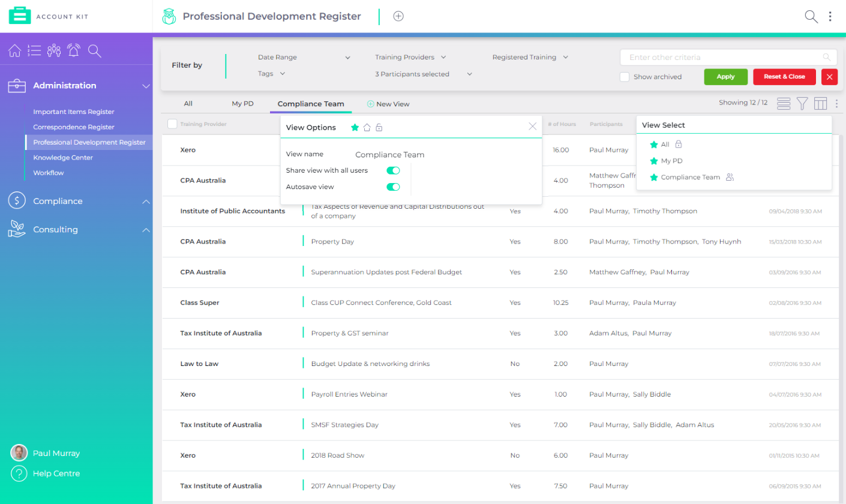This screenshot has height=504, width=846.
Task: Click the plus circle add icon in header
Action: (x=398, y=16)
